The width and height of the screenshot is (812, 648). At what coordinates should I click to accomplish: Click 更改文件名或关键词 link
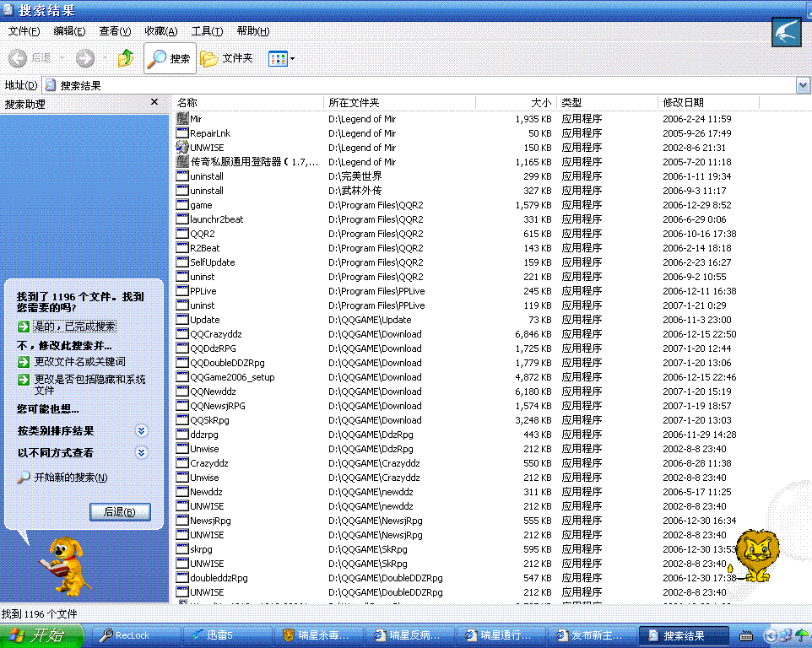tap(79, 361)
